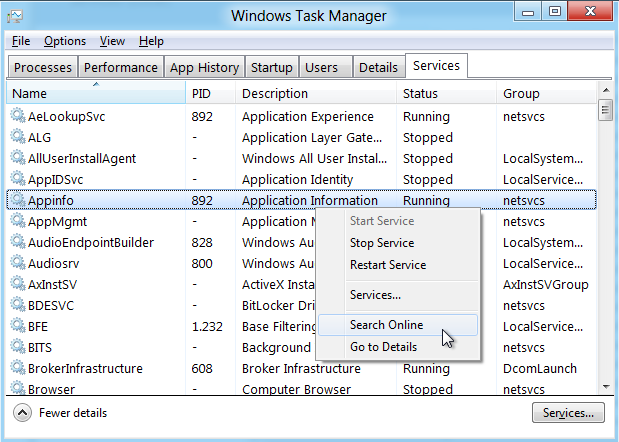Screen dimensions: 619x442
Task: Click PID 1.232 of BFE
Action: 207,326
